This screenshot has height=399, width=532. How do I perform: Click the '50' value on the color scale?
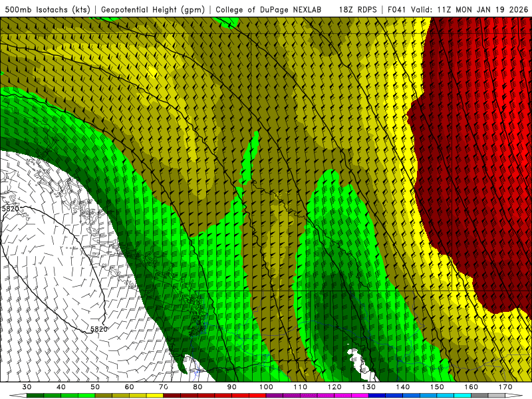(95, 387)
